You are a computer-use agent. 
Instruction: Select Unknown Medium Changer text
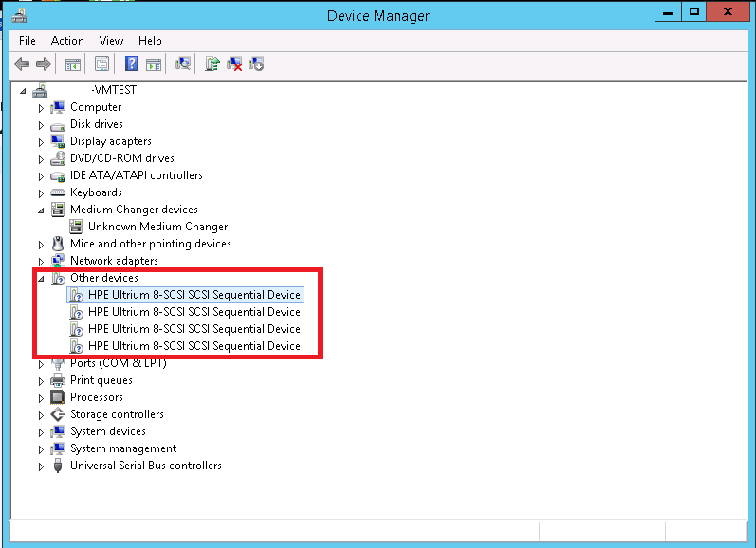[x=158, y=227]
